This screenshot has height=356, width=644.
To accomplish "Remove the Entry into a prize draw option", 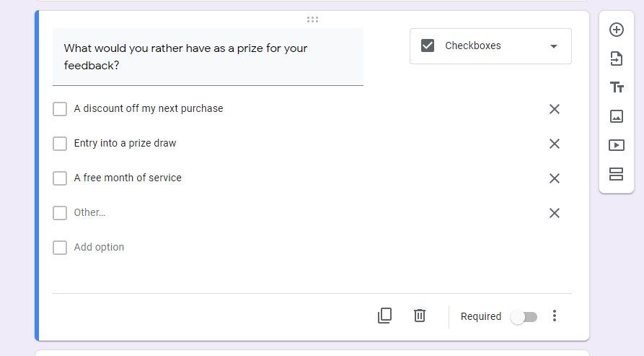I will click(x=555, y=144).
